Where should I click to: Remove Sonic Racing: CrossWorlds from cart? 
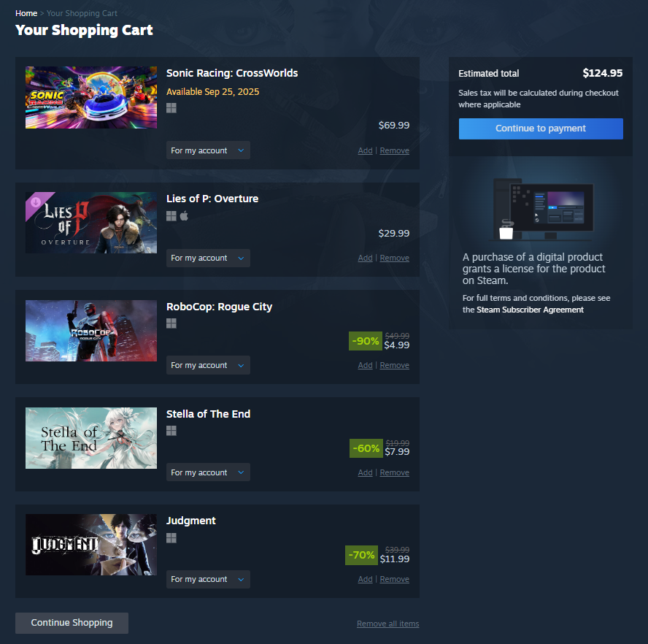394,151
